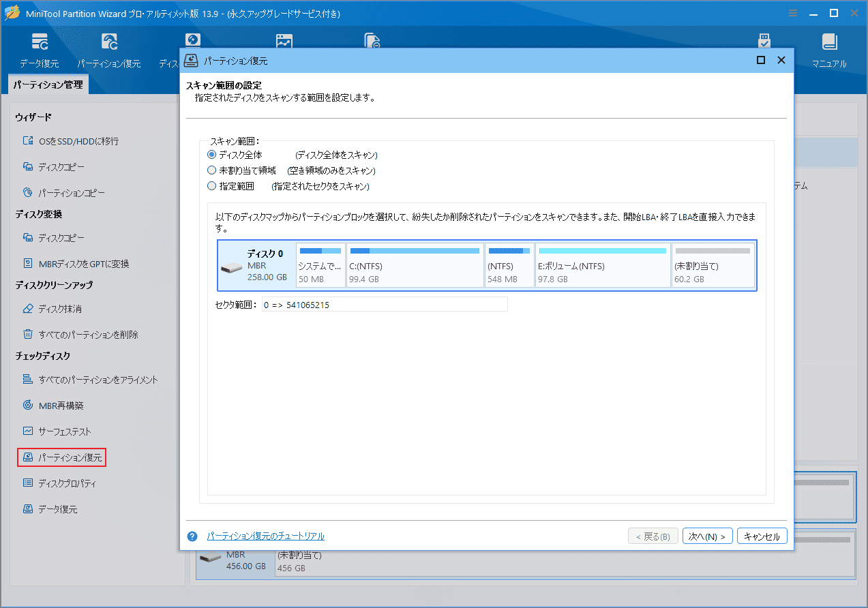Choose パーティションコピー wizard
This screenshot has height=608, width=868.
63,193
